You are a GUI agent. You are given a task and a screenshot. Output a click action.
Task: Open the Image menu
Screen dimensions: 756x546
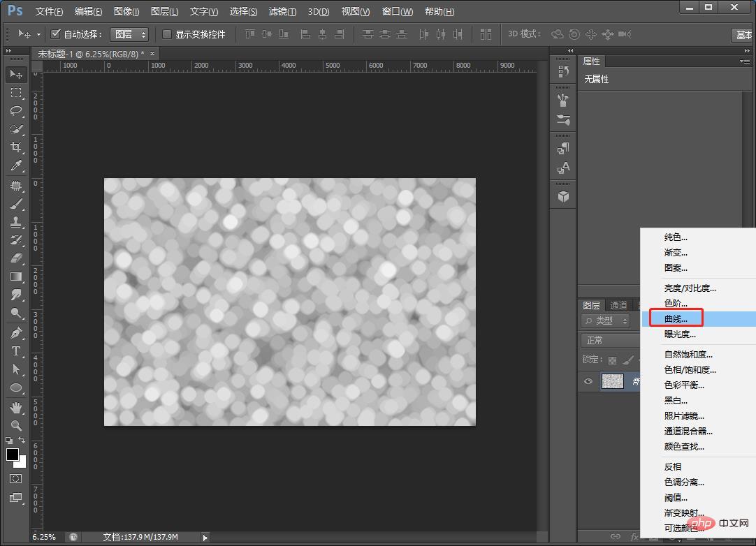[x=126, y=11]
